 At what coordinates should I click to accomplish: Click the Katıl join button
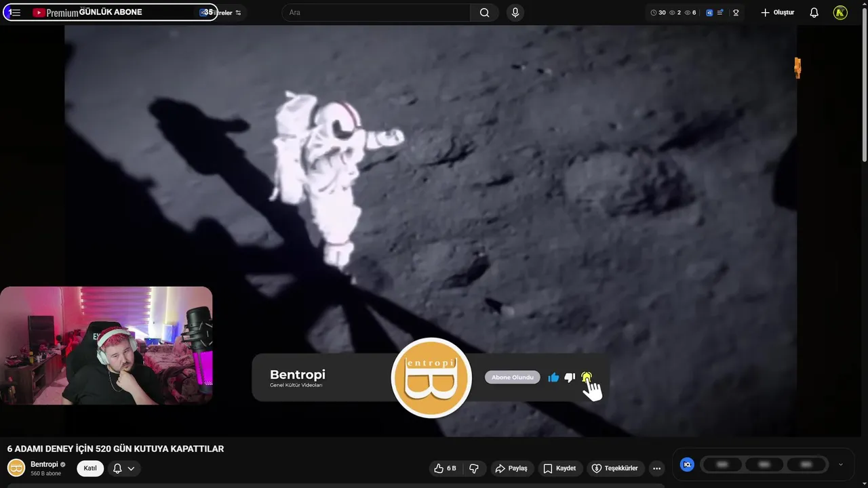90,468
